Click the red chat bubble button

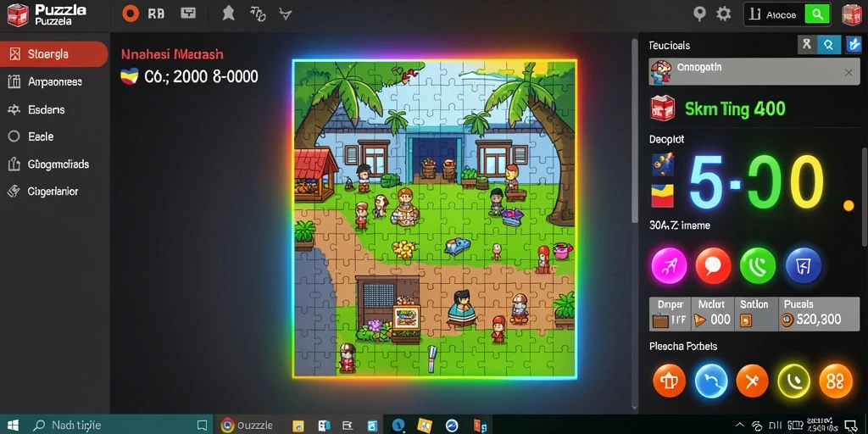pos(713,265)
